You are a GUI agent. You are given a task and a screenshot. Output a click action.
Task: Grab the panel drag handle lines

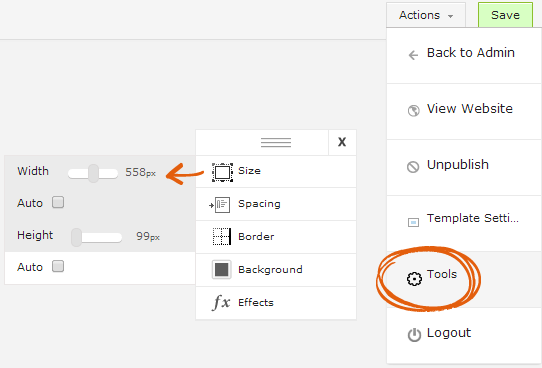pyautogui.click(x=276, y=142)
